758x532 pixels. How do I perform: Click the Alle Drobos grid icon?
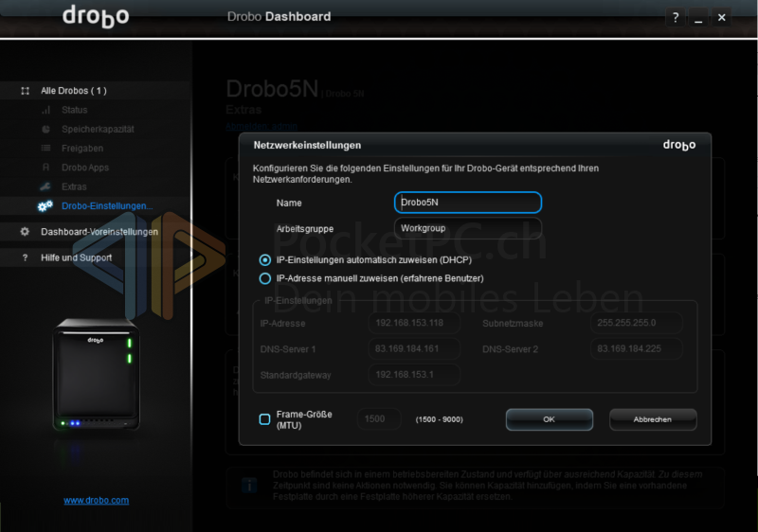click(26, 91)
